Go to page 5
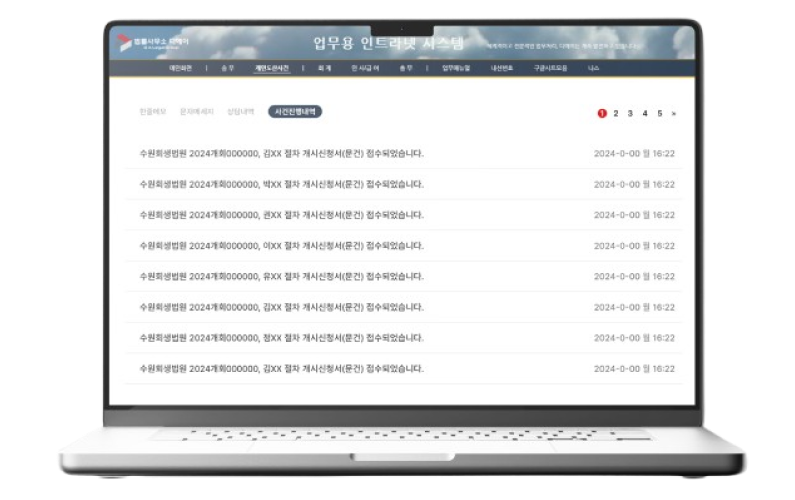Image resolution: width=795 pixels, height=500 pixels. pos(660,114)
